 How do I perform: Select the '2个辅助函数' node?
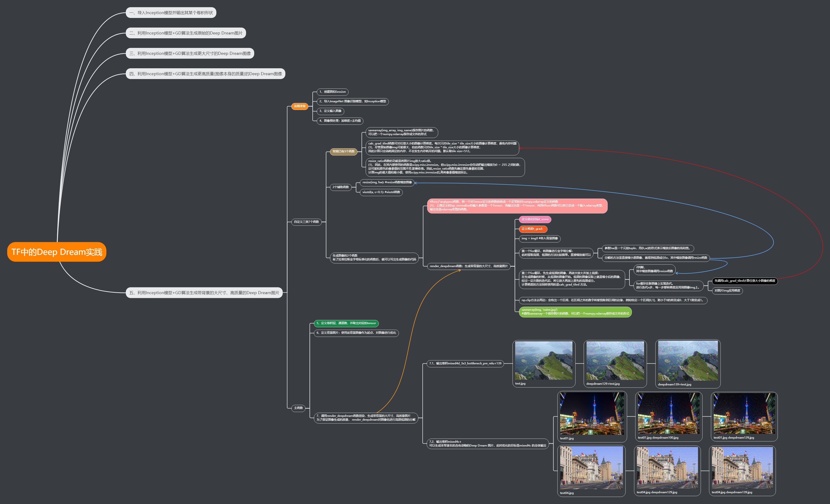pyautogui.click(x=340, y=187)
